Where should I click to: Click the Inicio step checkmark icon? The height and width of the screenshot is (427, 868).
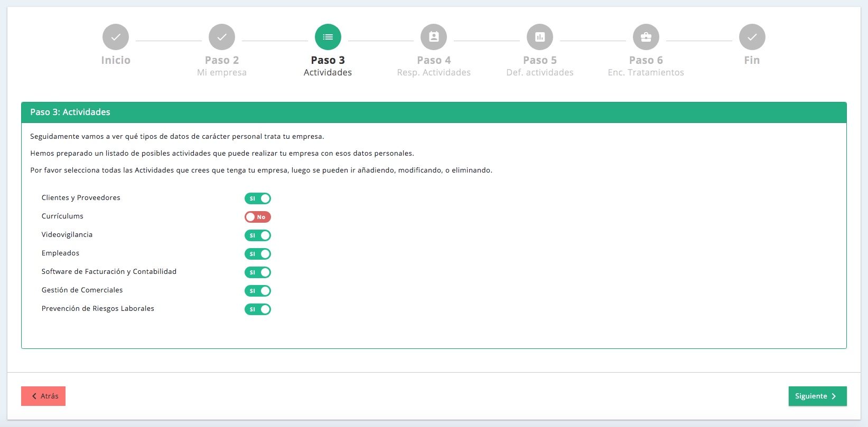(116, 37)
